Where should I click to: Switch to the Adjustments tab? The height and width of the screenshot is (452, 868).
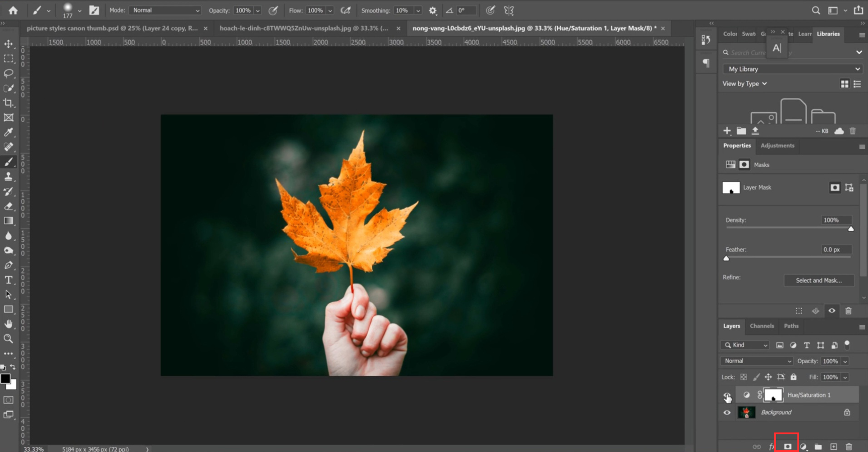[777, 146]
